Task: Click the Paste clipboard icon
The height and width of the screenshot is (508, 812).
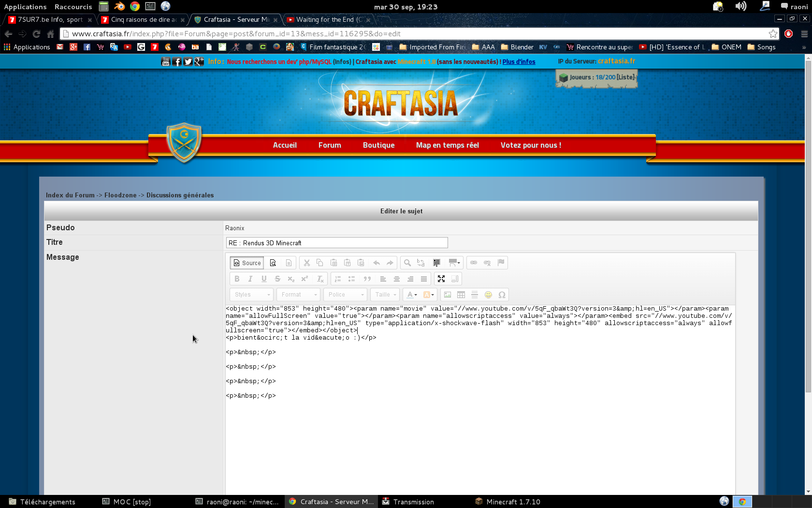Action: click(x=333, y=263)
